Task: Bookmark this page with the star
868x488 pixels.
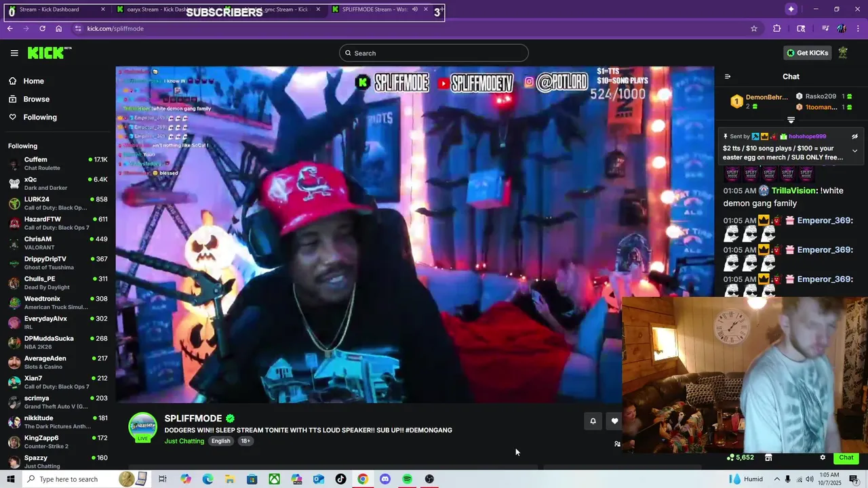Action: 753,28
